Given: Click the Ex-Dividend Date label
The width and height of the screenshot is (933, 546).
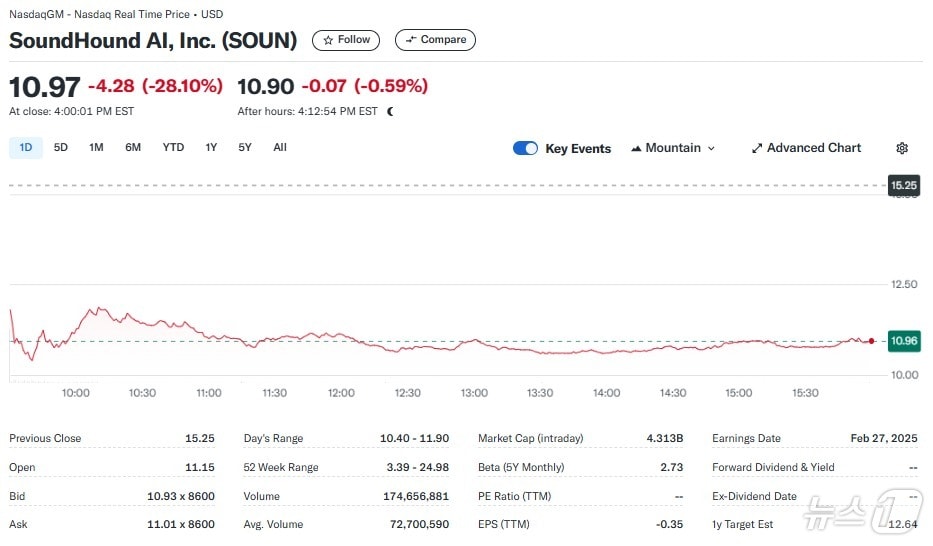Looking at the screenshot, I should pos(754,496).
